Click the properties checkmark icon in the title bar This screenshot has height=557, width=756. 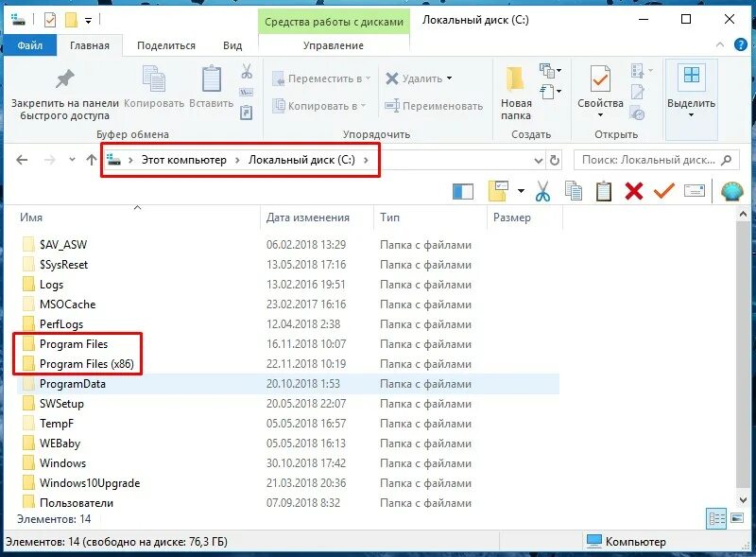pos(50,20)
